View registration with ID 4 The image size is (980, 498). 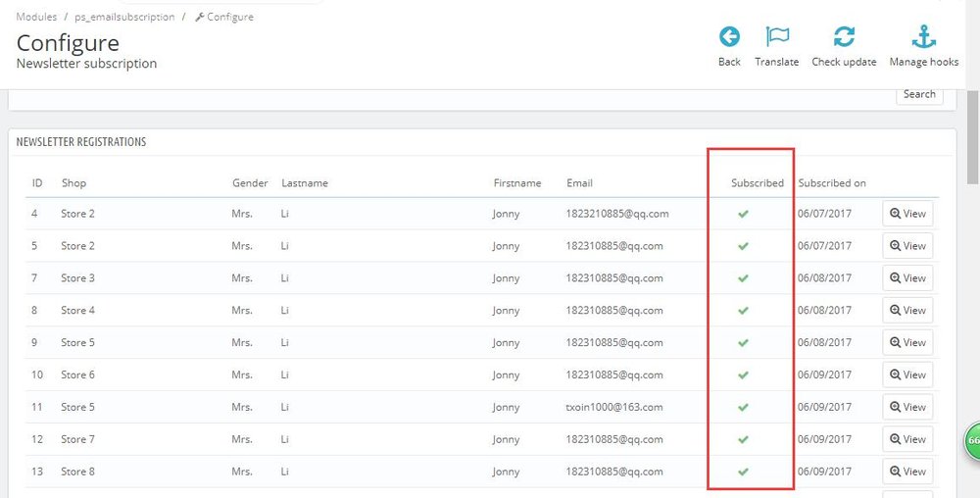click(907, 214)
